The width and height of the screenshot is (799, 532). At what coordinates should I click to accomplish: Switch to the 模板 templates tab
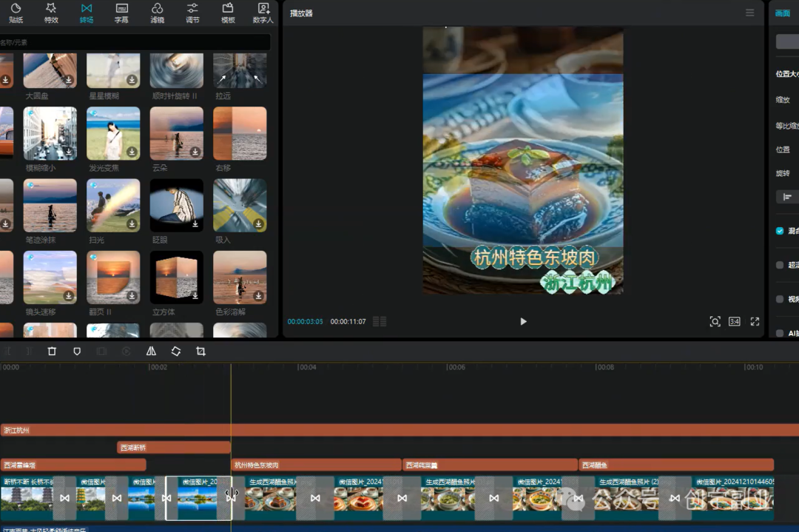pos(228,13)
